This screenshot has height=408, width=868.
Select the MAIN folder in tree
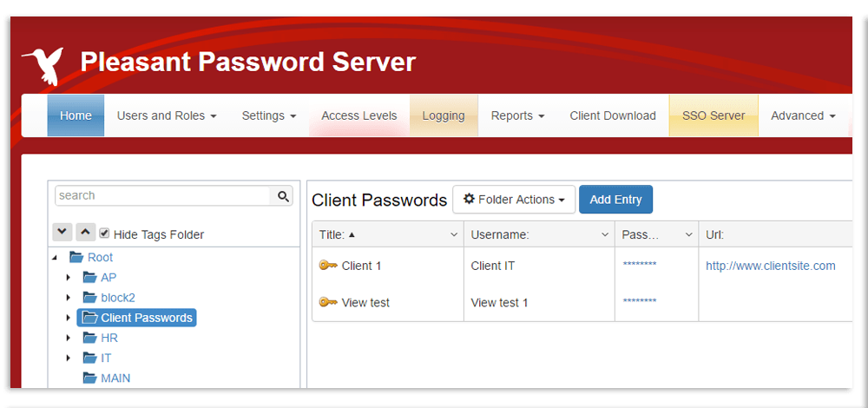(x=115, y=378)
